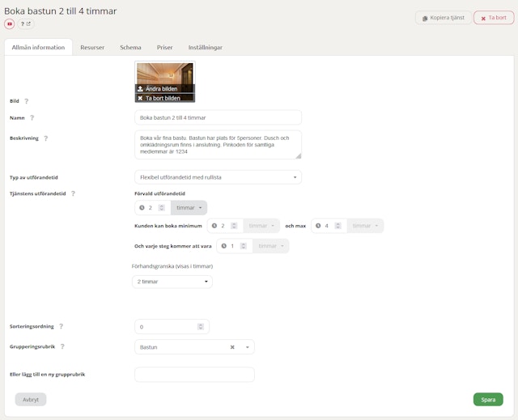Switch to the Allmän information tab
The image size is (518, 420).
38,47
